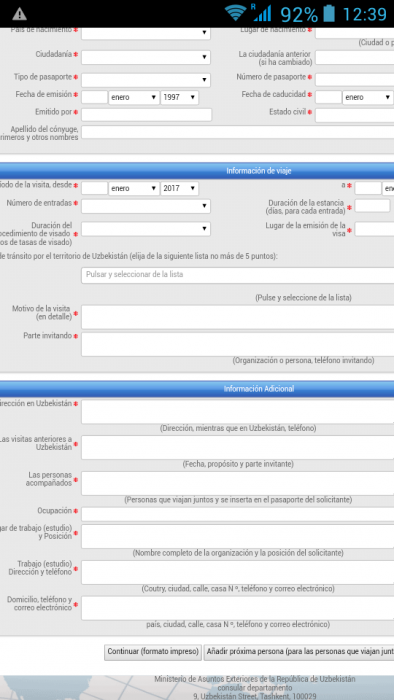The image size is (394, 700).
Task: Click Las visitas anteriores a Uzbekistán textarea
Action: coord(237,447)
